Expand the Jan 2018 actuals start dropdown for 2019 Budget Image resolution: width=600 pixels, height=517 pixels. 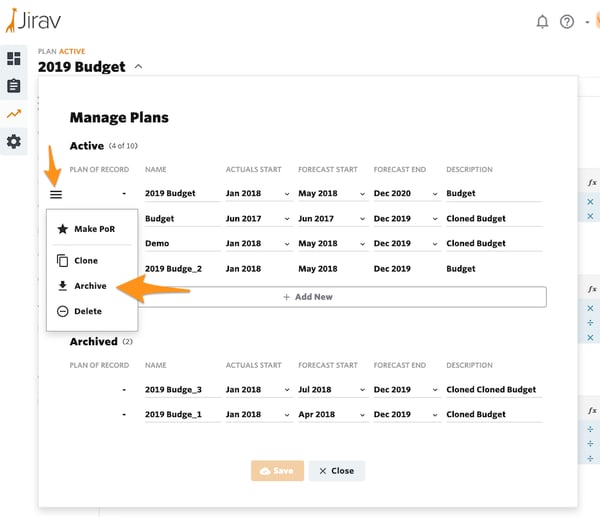[x=258, y=194]
